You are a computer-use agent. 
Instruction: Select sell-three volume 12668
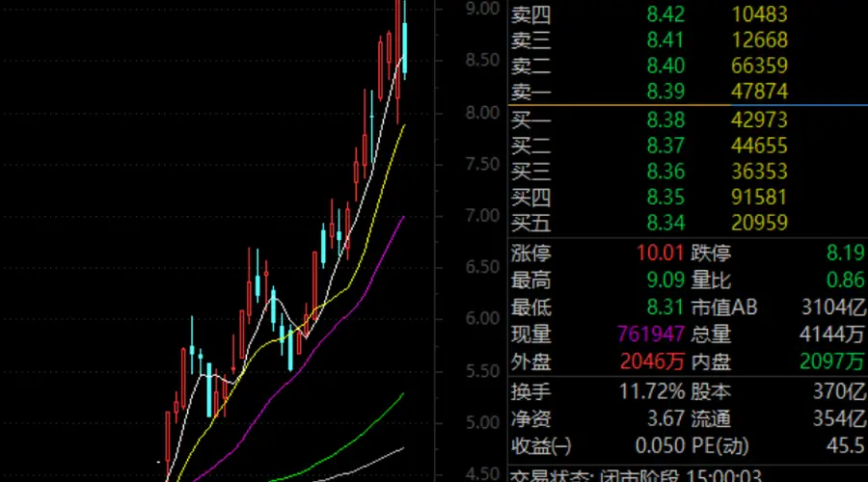760,40
